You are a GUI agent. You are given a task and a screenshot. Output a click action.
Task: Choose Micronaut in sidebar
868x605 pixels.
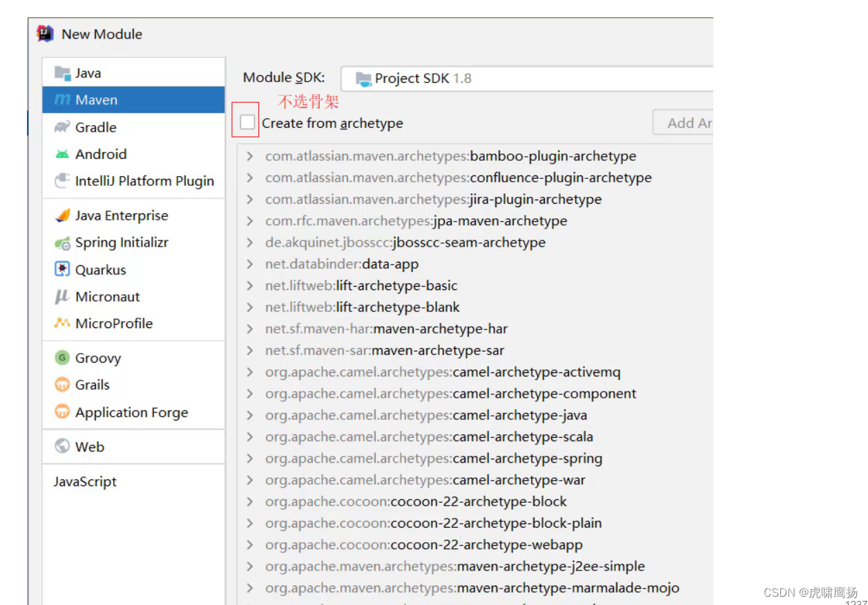pyautogui.click(x=134, y=297)
